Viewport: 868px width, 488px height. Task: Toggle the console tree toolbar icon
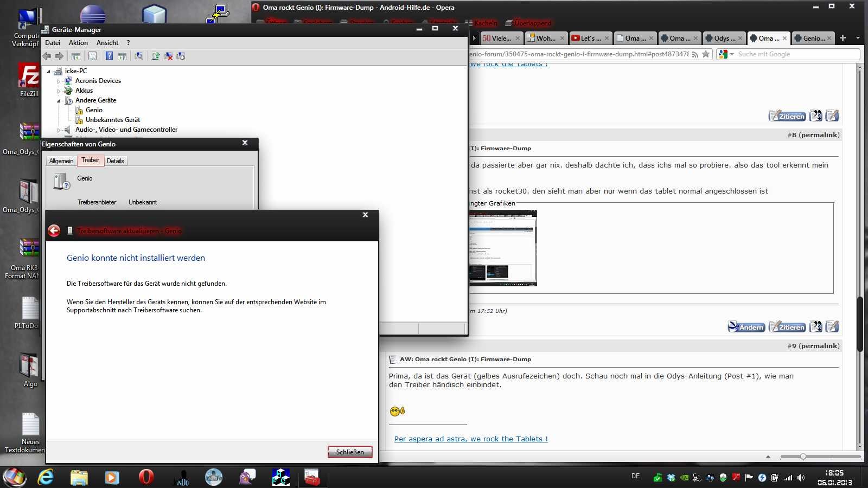(x=76, y=56)
